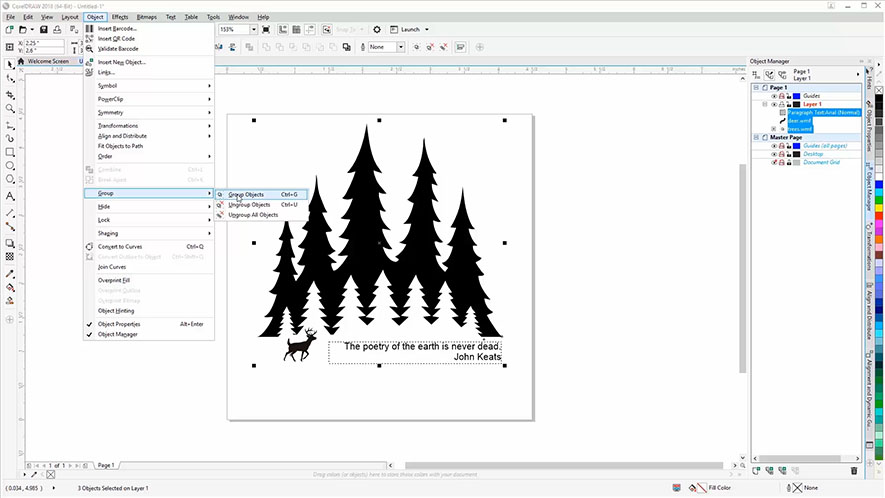Select the Text tool in the toolbox
885x498 pixels.
tap(10, 197)
